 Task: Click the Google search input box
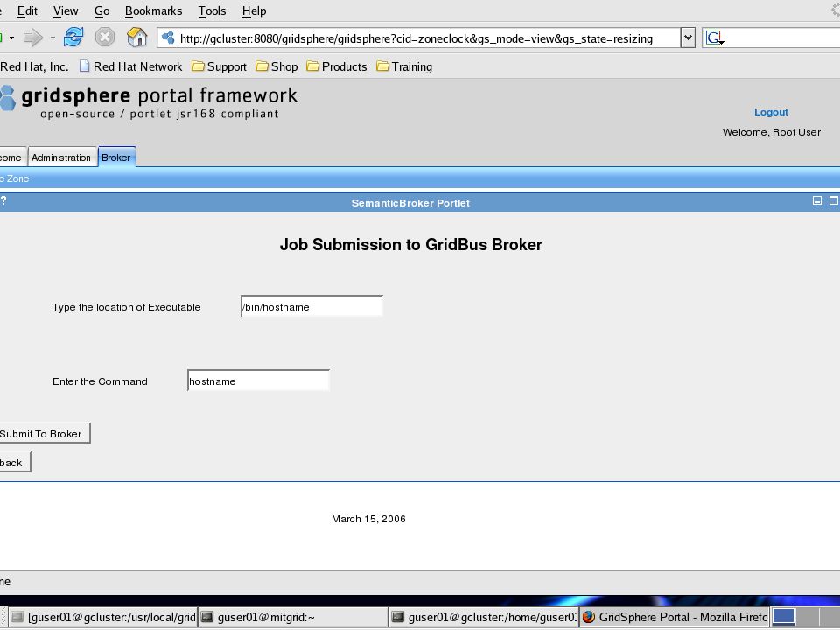782,38
